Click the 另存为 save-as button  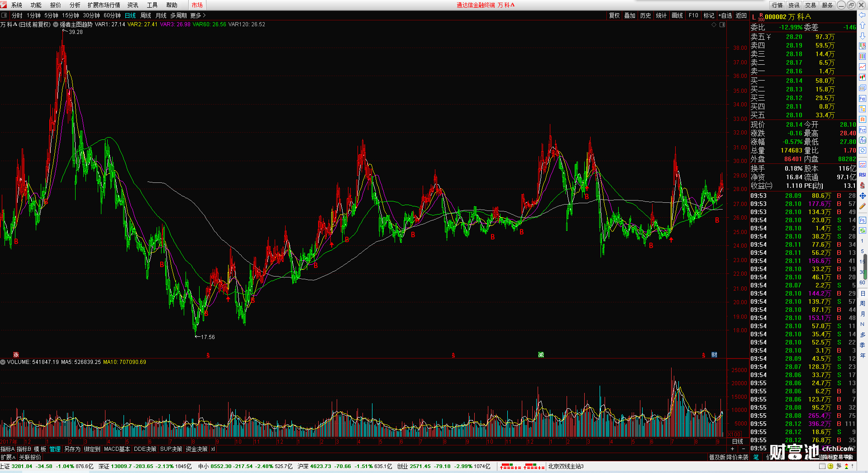tap(72, 449)
